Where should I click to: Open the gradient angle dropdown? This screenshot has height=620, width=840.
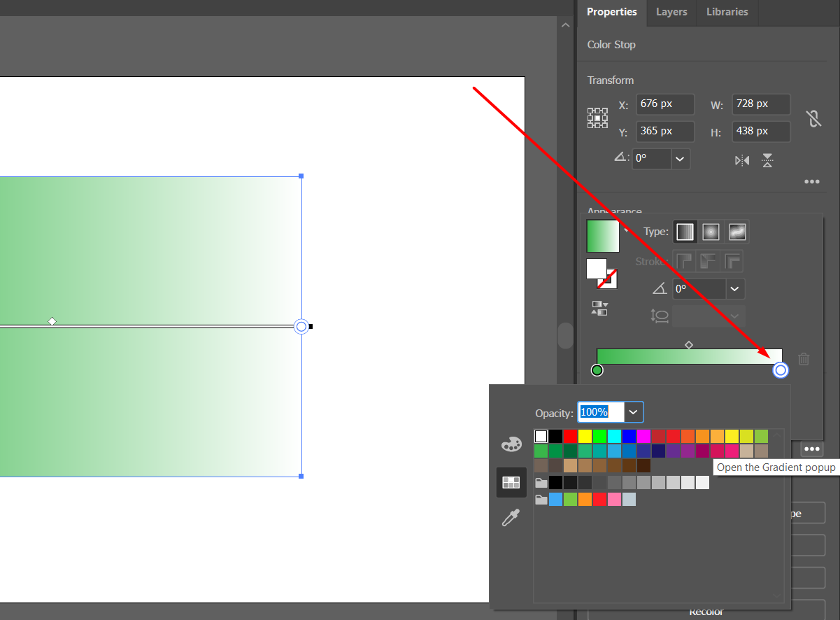pyautogui.click(x=734, y=288)
